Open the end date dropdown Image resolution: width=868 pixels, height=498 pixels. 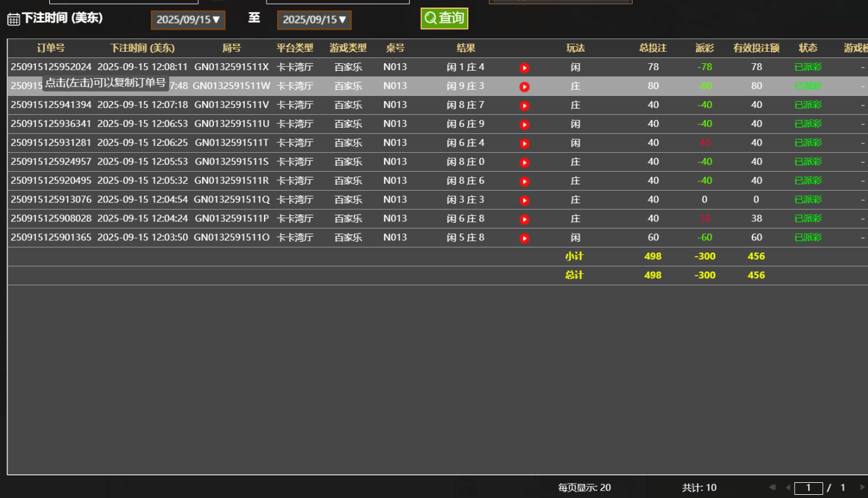click(x=314, y=20)
